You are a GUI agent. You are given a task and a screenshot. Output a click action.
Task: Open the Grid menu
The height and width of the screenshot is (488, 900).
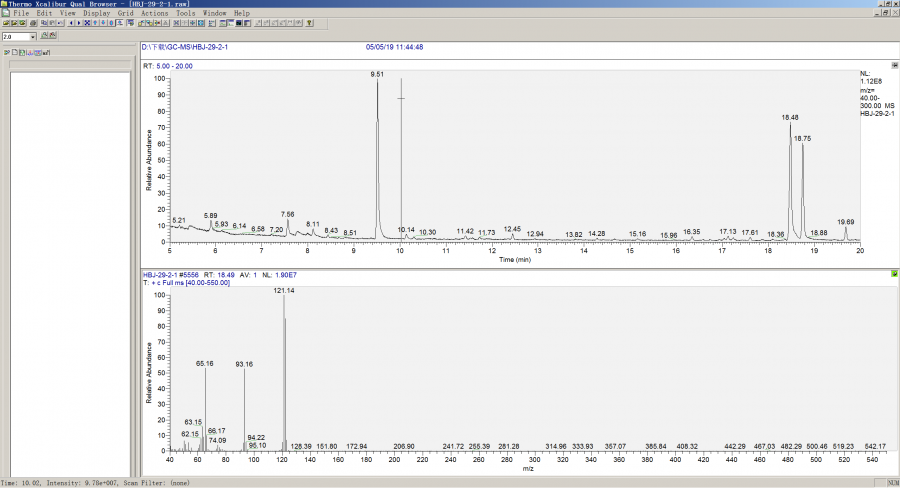pyautogui.click(x=126, y=13)
